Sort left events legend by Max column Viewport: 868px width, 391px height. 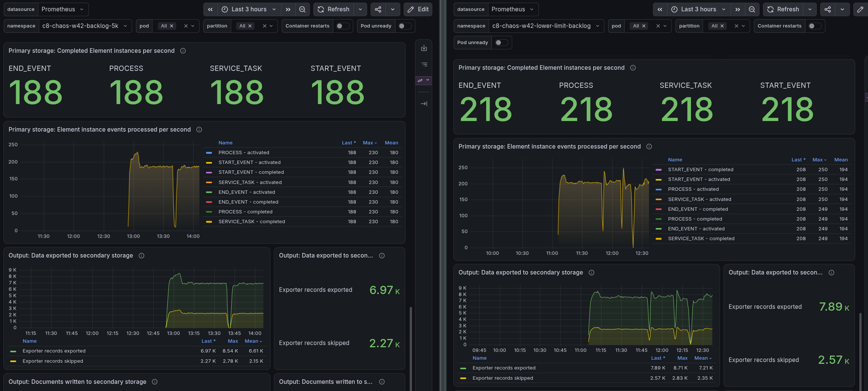(x=369, y=143)
